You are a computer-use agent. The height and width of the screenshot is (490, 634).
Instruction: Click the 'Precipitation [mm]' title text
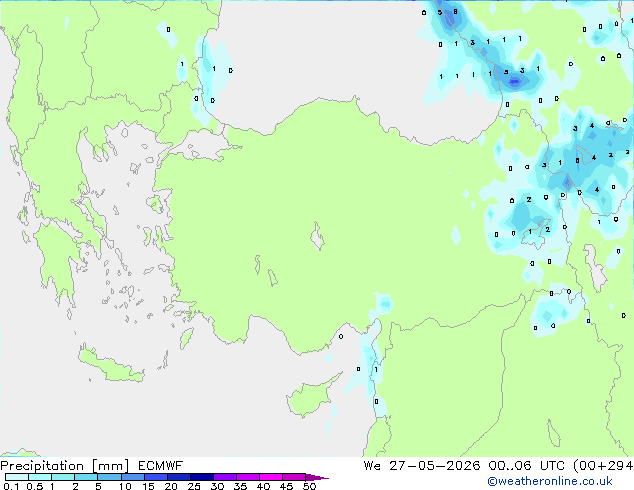[x=64, y=466]
